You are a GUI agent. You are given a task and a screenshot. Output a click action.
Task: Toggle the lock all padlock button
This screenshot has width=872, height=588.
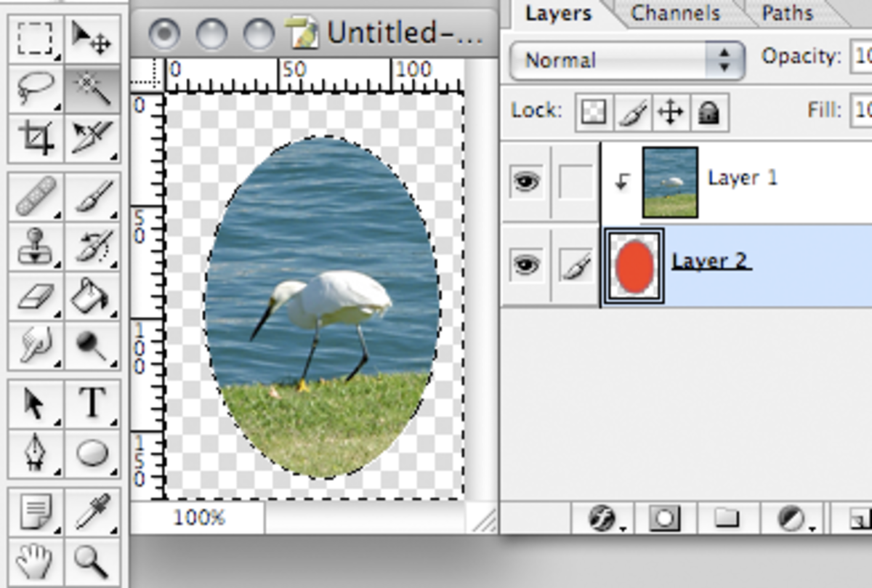pyautogui.click(x=708, y=113)
